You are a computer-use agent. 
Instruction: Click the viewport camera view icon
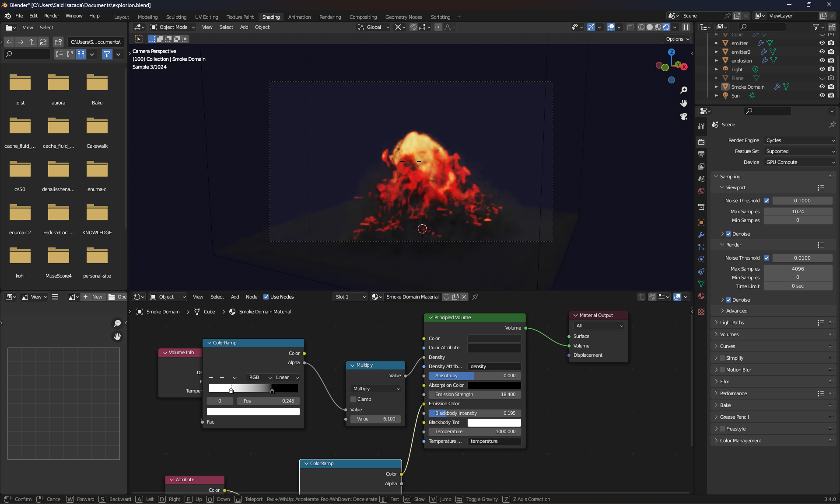684,116
